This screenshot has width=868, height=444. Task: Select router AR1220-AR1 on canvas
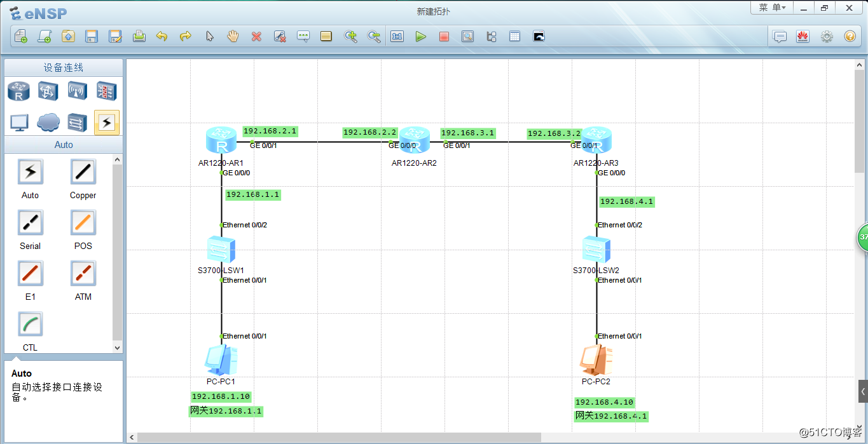[x=221, y=140]
